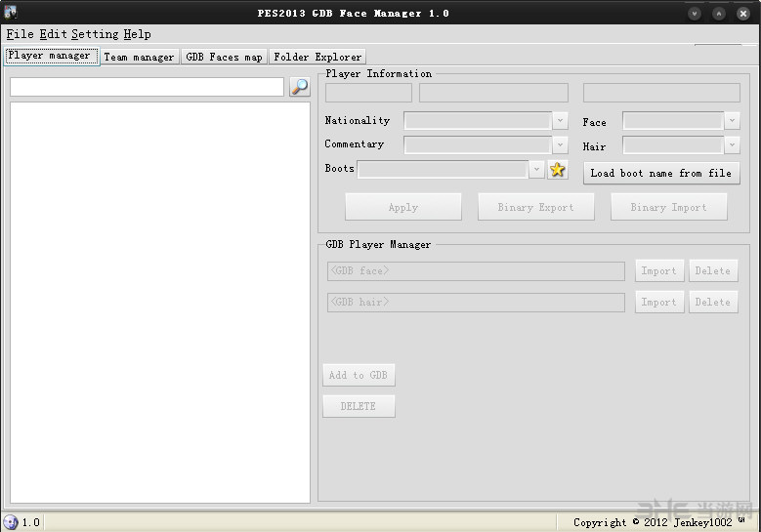761x532 pixels.
Task: Switch to the Team manager tab
Action: (140, 57)
